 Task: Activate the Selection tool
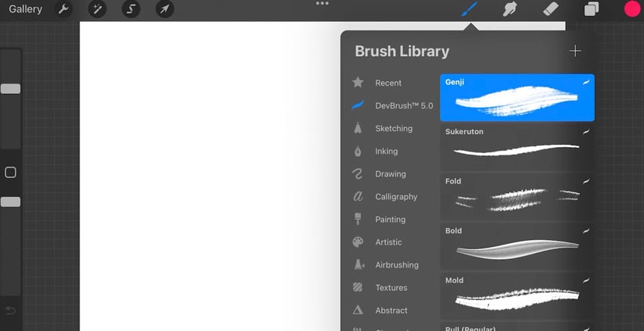click(131, 9)
